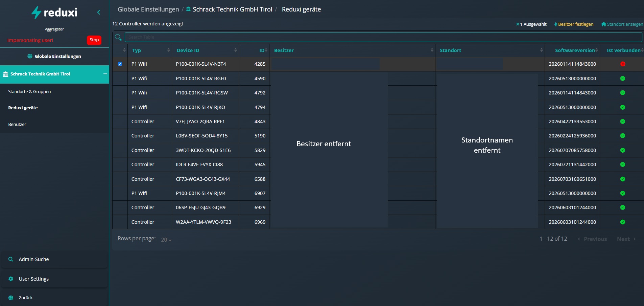The width and height of the screenshot is (644, 306).
Task: Click the '12 Controller werden angezeigt' text
Action: click(x=148, y=24)
